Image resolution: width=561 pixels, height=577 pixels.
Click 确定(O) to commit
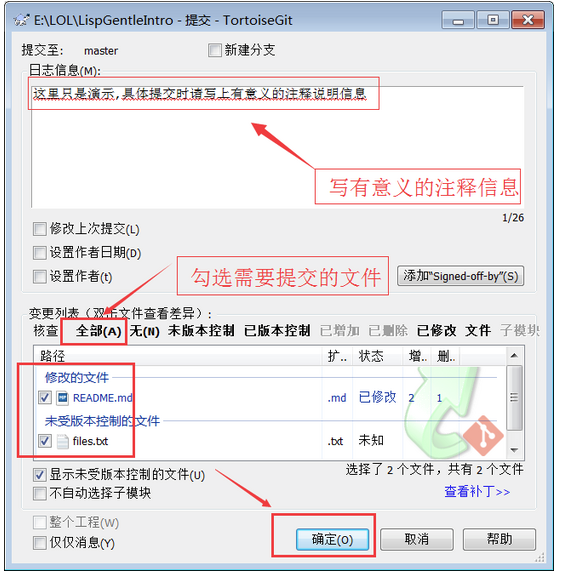pyautogui.click(x=332, y=539)
